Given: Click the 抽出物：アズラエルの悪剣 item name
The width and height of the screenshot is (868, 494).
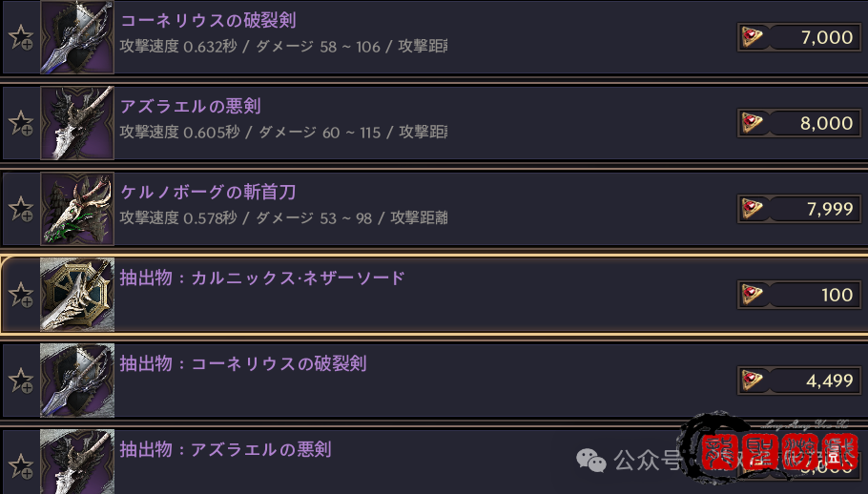Looking at the screenshot, I should [x=225, y=449].
